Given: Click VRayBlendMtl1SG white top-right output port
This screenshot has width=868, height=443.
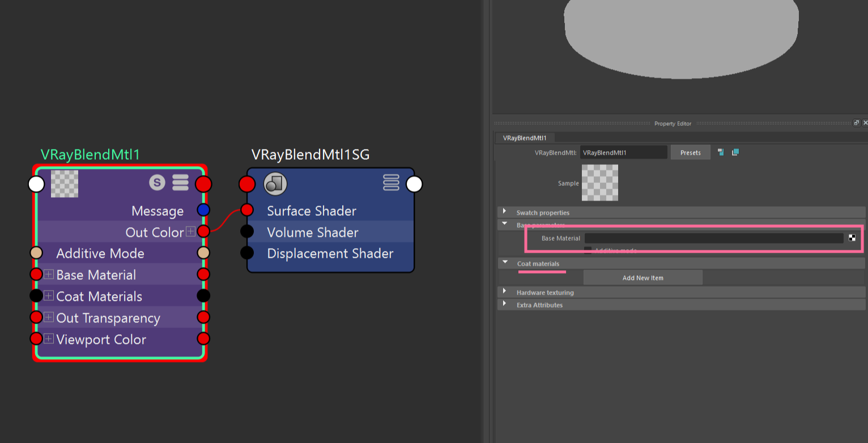Looking at the screenshot, I should (414, 184).
